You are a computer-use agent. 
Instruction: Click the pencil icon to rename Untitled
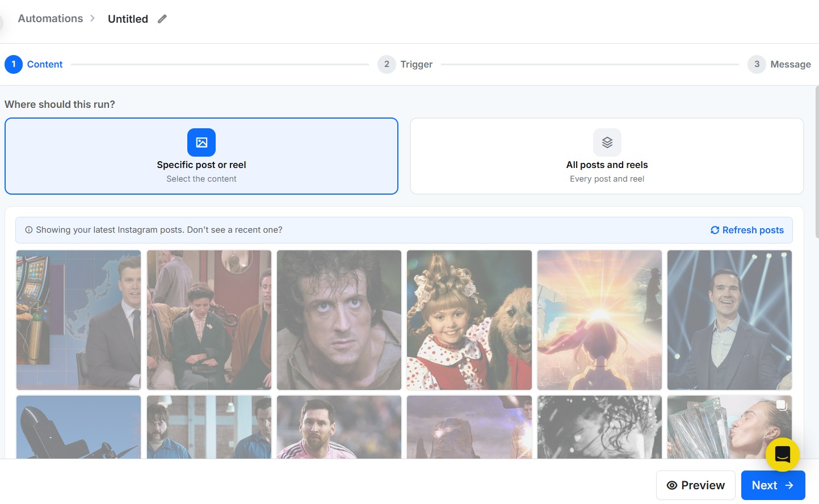[x=162, y=19]
